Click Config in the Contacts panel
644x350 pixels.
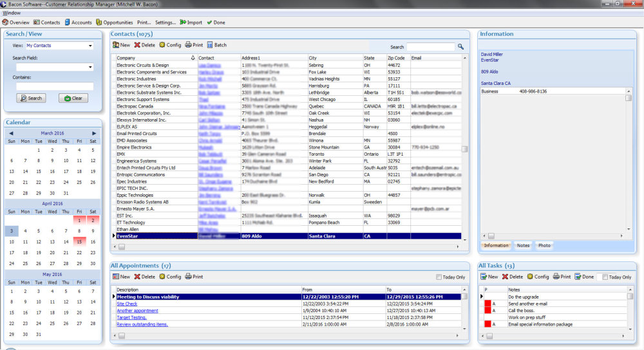coord(170,45)
